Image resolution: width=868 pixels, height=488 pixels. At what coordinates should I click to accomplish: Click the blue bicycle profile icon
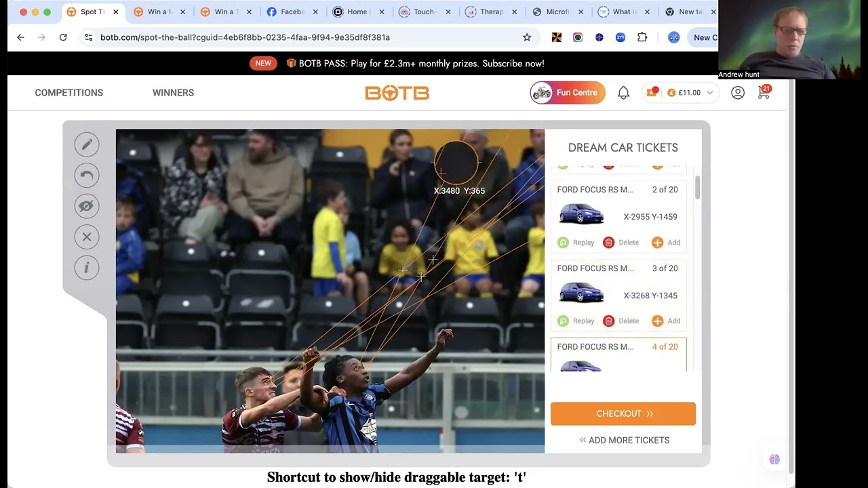[673, 37]
